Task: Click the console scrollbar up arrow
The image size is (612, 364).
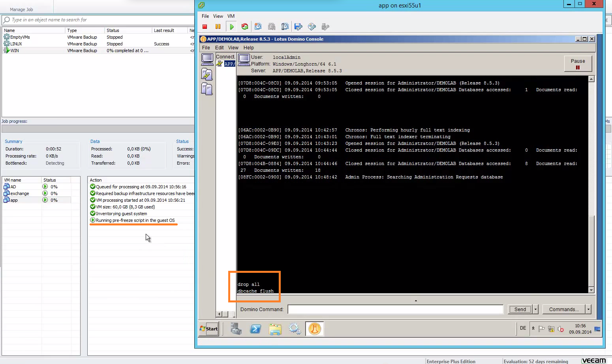Action: [591, 79]
